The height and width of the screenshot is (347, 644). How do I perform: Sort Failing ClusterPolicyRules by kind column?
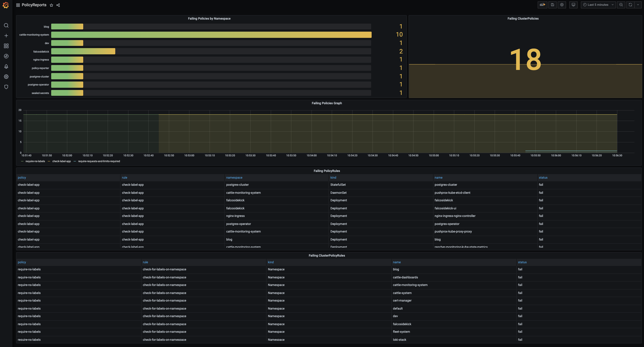point(271,262)
